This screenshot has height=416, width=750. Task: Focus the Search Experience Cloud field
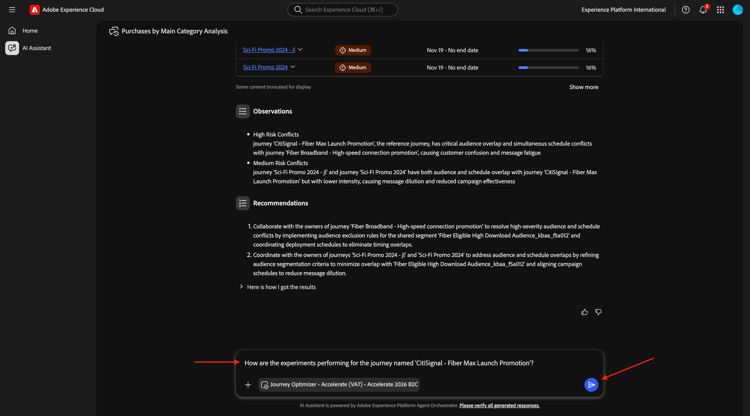(342, 10)
